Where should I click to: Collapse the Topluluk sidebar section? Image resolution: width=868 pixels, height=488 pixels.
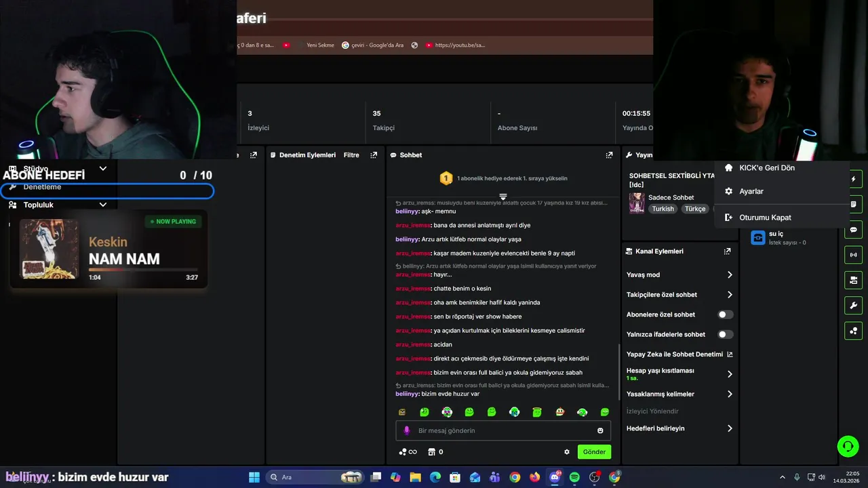click(103, 205)
